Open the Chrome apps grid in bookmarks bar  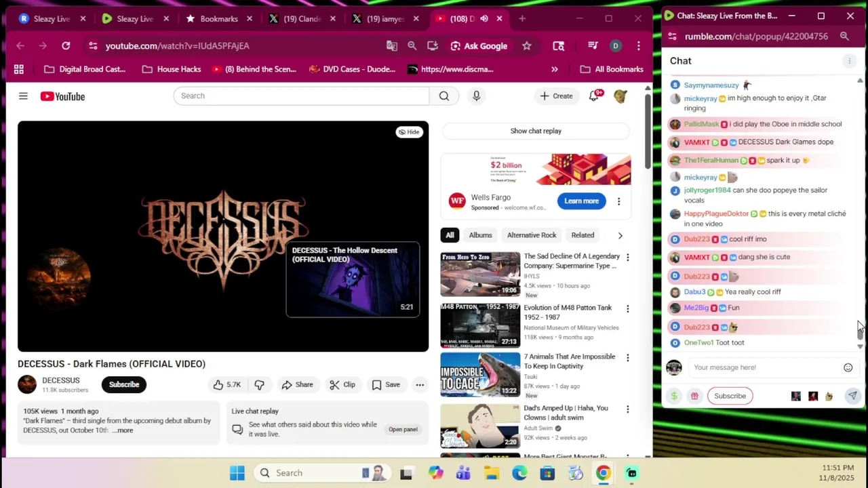pyautogui.click(x=19, y=69)
